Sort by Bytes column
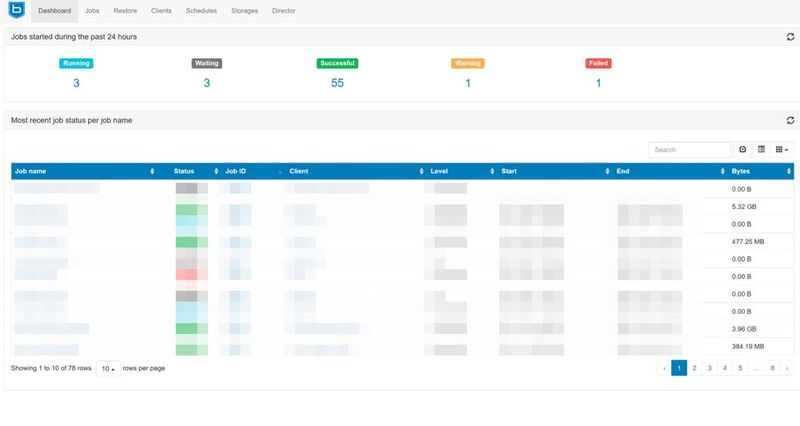The height and width of the screenshot is (426, 800). coord(761,171)
